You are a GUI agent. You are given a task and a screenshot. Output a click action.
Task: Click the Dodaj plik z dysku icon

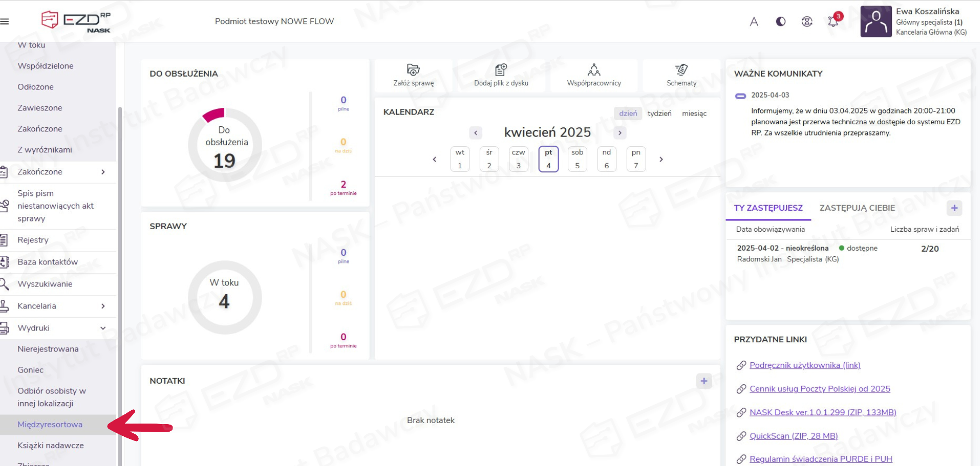pyautogui.click(x=501, y=70)
